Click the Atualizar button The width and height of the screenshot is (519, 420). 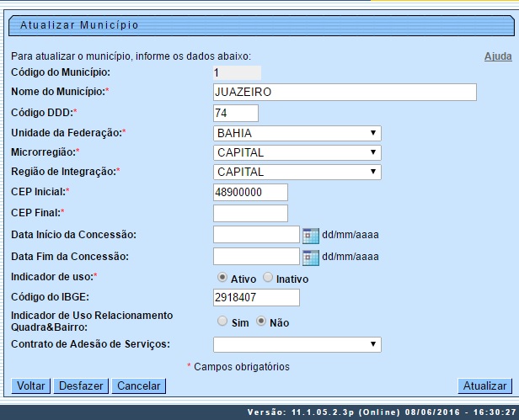tap(484, 386)
